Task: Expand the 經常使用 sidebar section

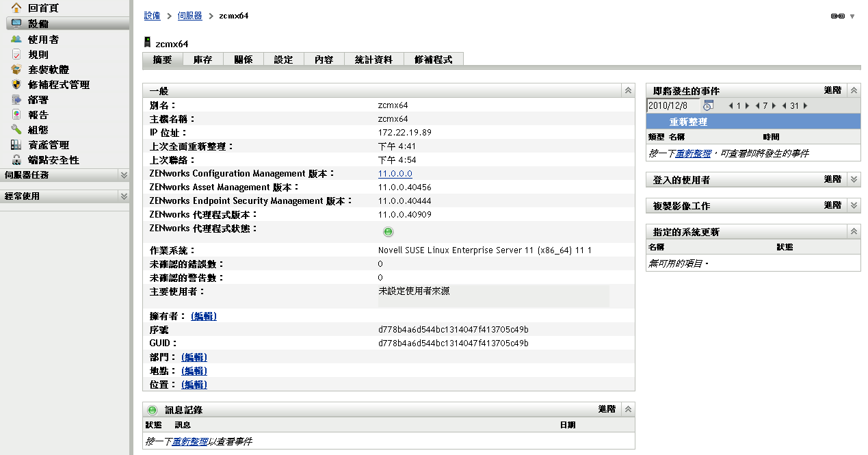Action: pyautogui.click(x=124, y=196)
